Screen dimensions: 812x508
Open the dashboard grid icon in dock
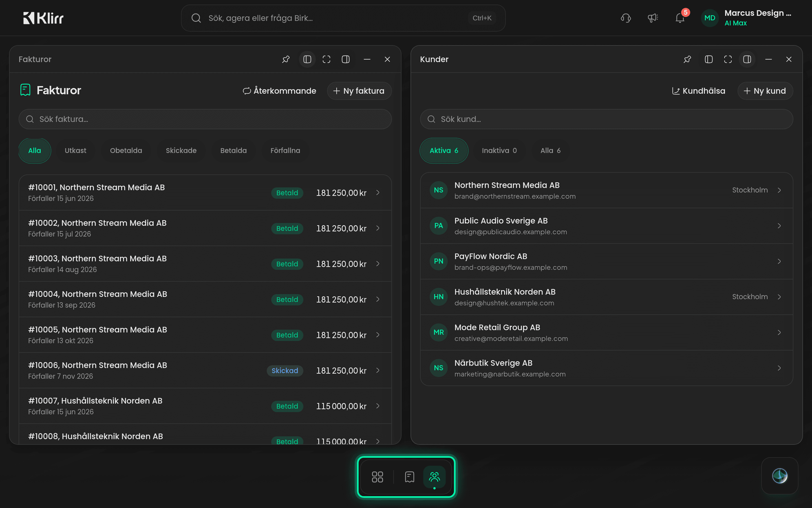(x=378, y=477)
